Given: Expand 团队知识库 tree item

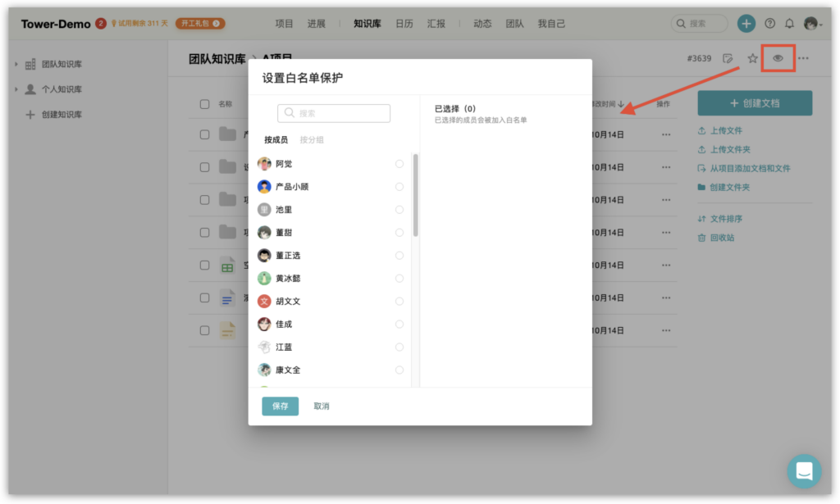Looking at the screenshot, I should [16, 64].
